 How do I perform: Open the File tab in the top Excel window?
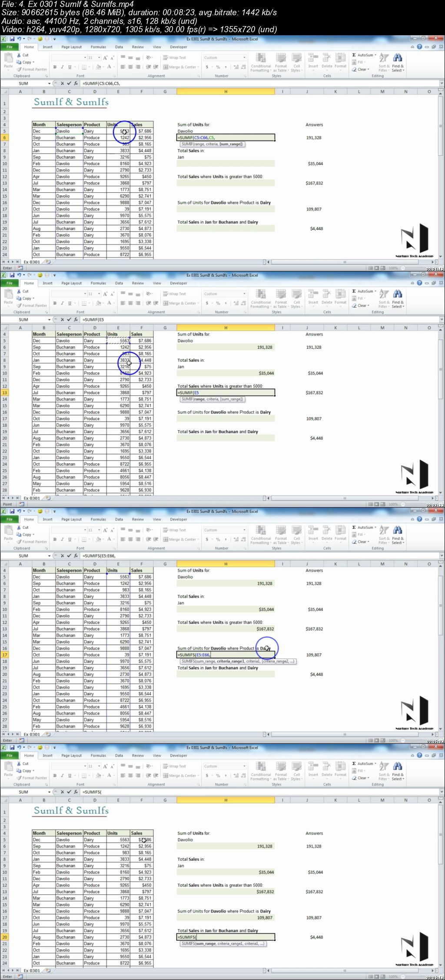pyautogui.click(x=9, y=47)
